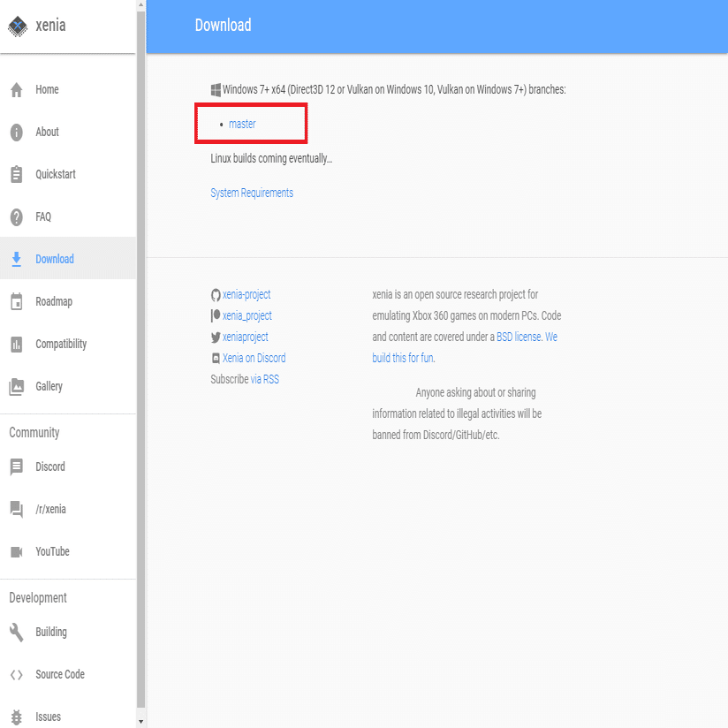
Task: Open the About menu item
Action: pos(68,133)
